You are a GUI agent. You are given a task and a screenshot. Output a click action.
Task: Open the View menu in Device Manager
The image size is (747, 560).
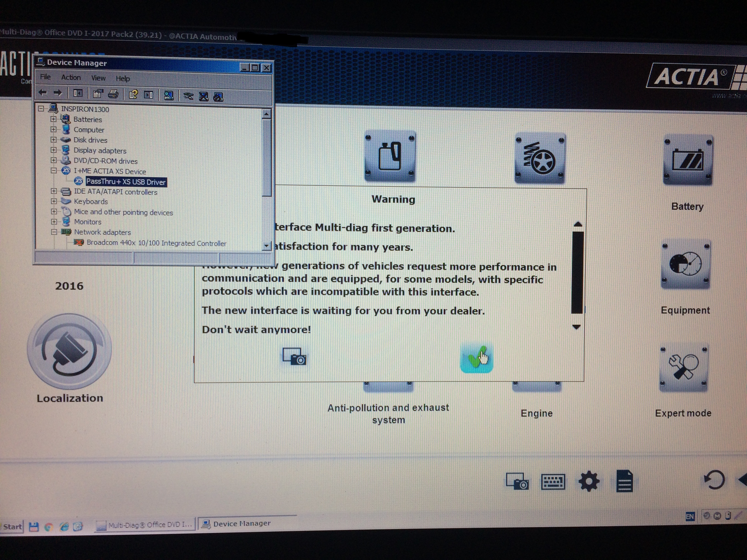98,78
